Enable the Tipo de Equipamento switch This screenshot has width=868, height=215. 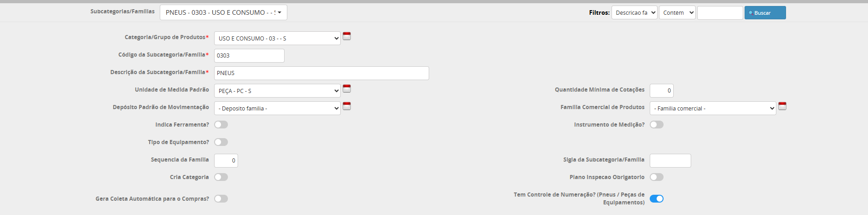(221, 142)
